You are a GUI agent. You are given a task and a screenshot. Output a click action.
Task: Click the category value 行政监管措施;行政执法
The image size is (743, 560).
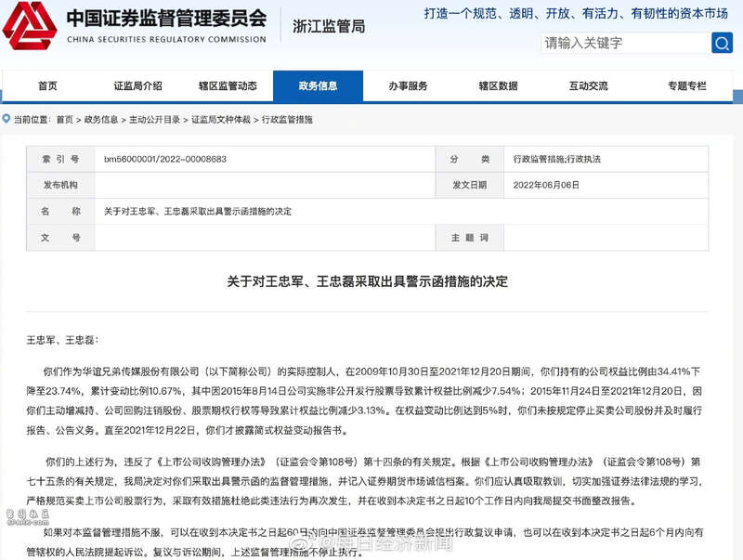556,159
